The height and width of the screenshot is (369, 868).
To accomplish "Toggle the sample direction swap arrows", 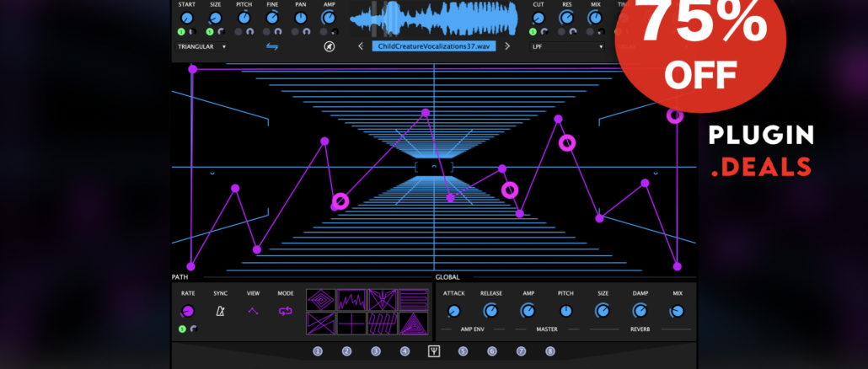I will (272, 46).
